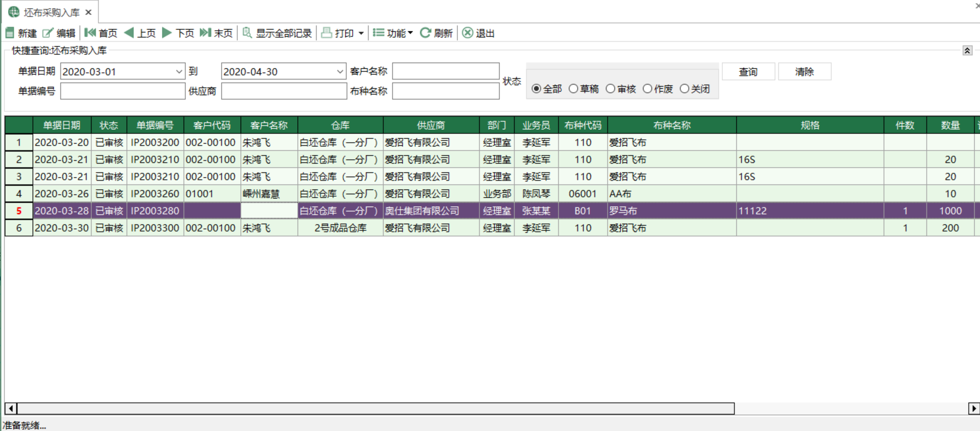Select the 作废 status radio
Screen dimensions: 980x431
click(647, 89)
